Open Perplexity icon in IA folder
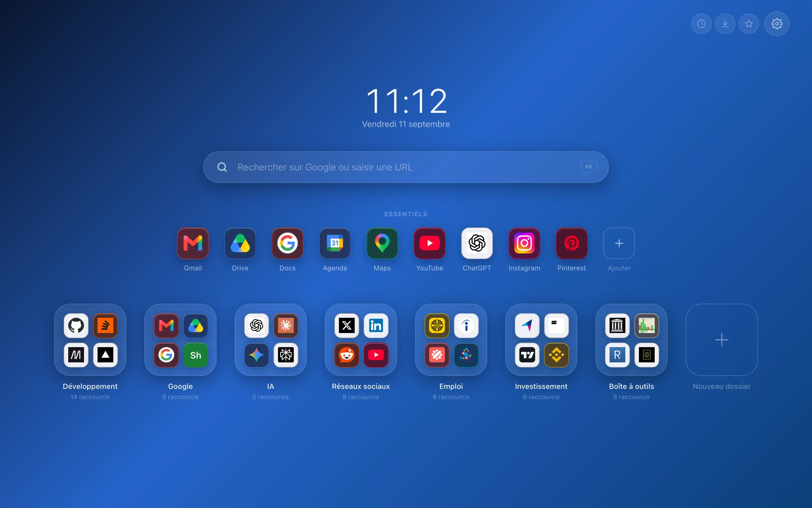The width and height of the screenshot is (812, 508). 286,355
